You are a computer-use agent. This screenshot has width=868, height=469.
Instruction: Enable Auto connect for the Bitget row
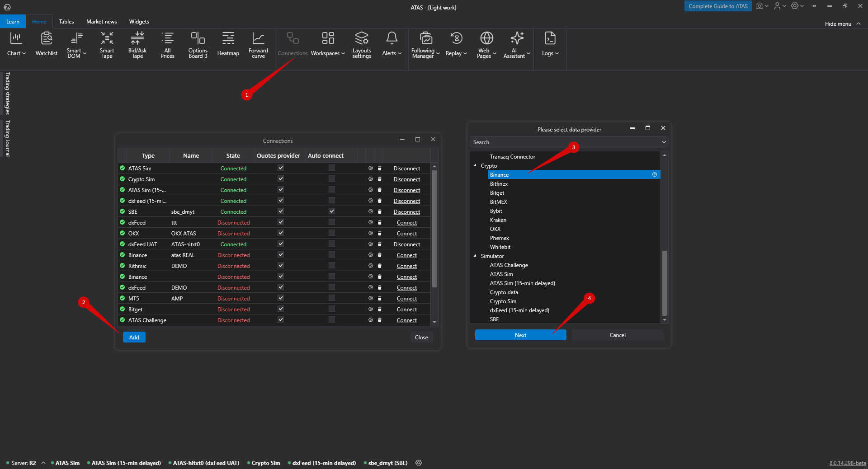(332, 309)
